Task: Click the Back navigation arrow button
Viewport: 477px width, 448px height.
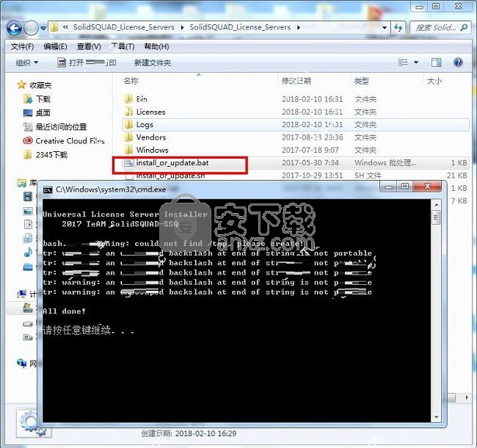Action: 14,28
